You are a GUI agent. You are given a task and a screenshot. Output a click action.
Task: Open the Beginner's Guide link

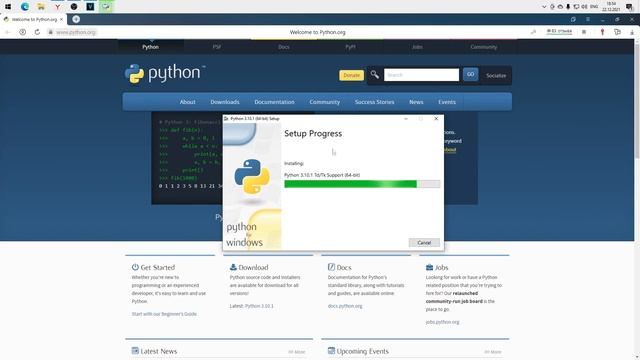tap(164, 314)
